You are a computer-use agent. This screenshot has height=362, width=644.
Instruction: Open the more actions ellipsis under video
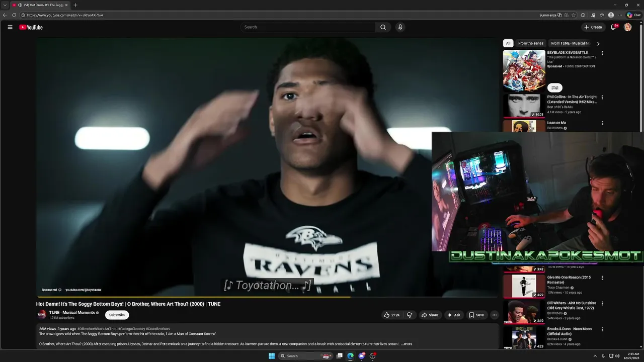pos(495,315)
